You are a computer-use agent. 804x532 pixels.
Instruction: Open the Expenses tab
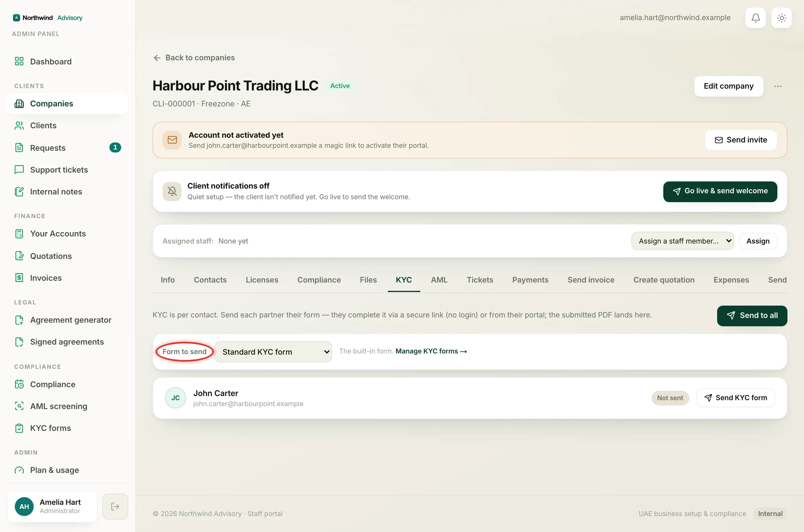pos(731,280)
